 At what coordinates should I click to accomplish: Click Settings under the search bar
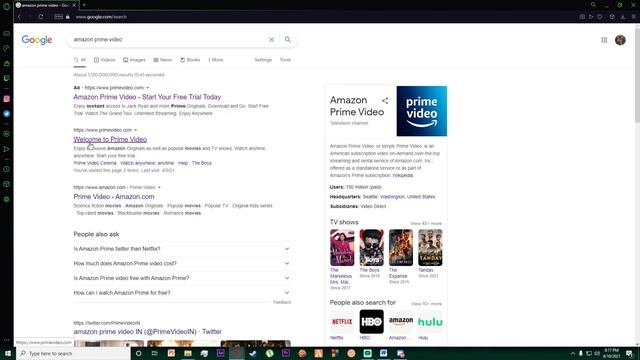[263, 60]
